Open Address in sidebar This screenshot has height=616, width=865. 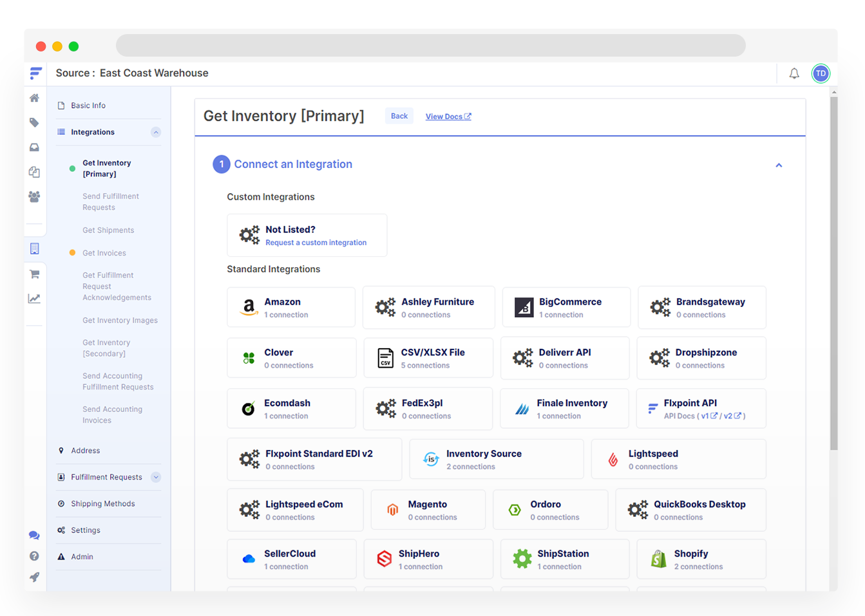pos(86,451)
